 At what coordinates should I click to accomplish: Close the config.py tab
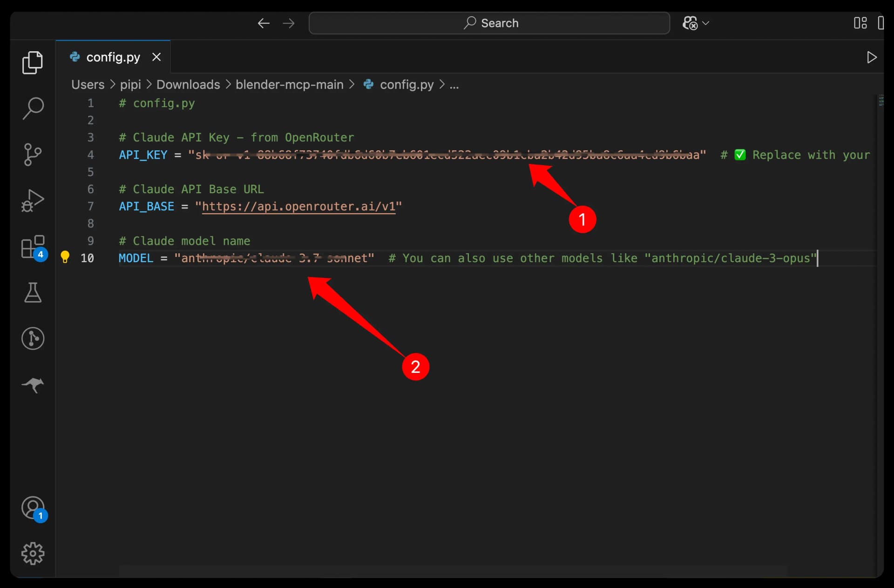coord(156,57)
